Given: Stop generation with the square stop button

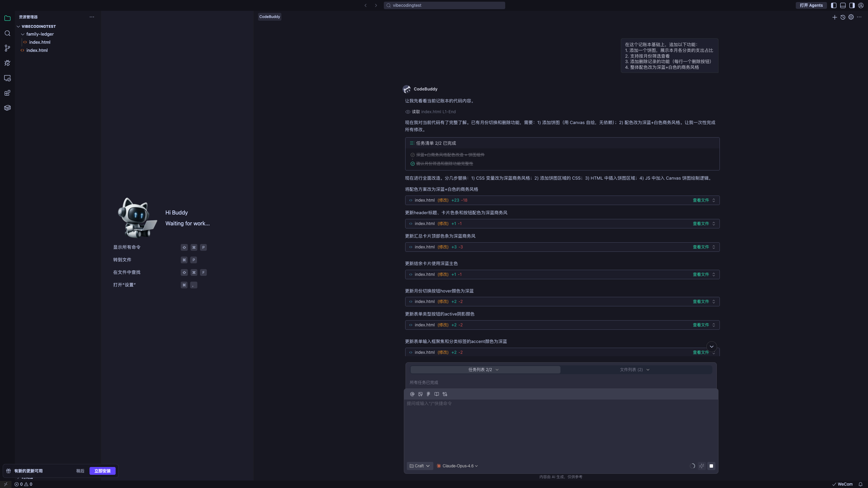Looking at the screenshot, I should click(711, 466).
